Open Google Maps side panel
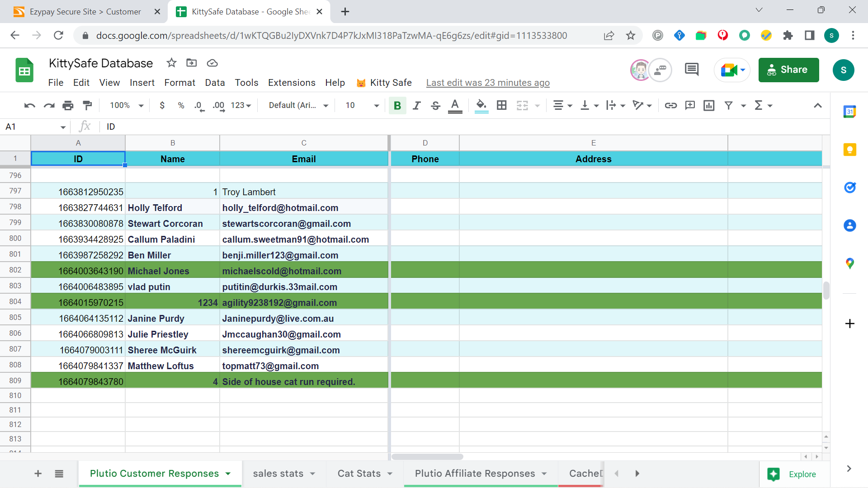The height and width of the screenshot is (488, 868). tap(849, 263)
